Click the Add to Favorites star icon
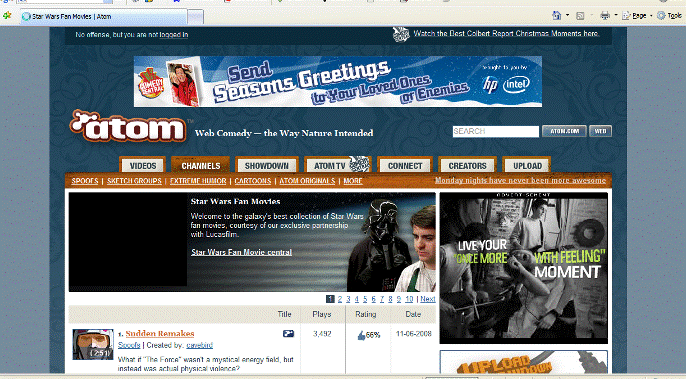Viewport: 686px width, 379px height. (x=7, y=16)
